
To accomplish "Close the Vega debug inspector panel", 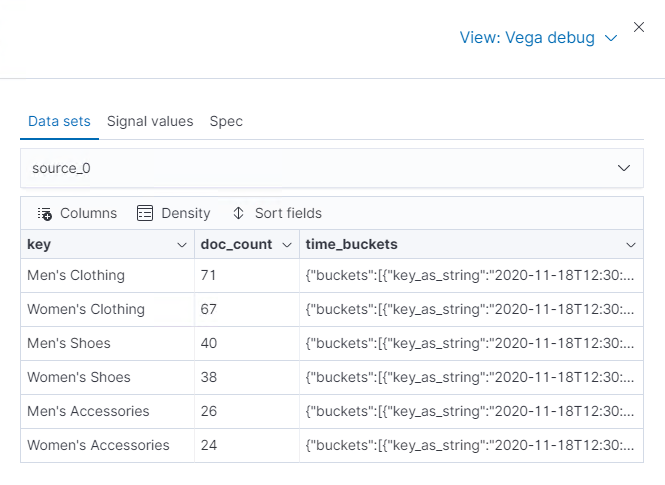I will [639, 27].
